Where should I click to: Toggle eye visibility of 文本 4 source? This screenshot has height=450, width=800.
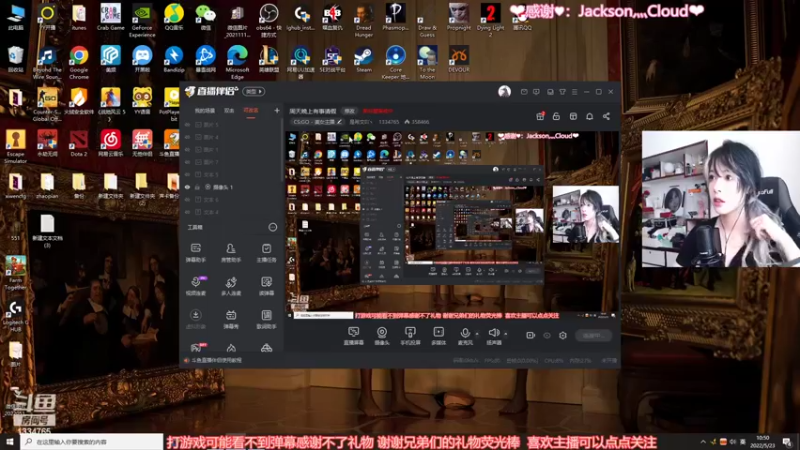(x=187, y=212)
